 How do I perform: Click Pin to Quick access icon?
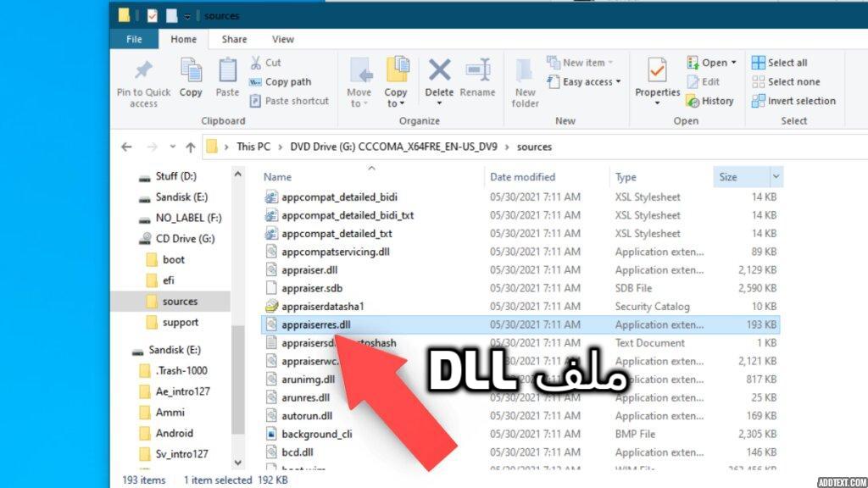(x=143, y=71)
